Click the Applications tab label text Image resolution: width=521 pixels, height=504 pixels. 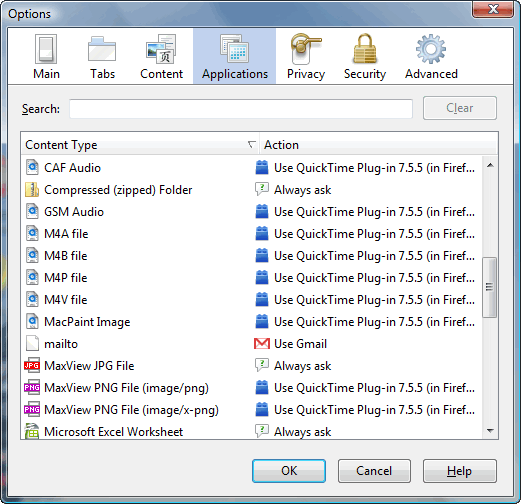click(235, 74)
